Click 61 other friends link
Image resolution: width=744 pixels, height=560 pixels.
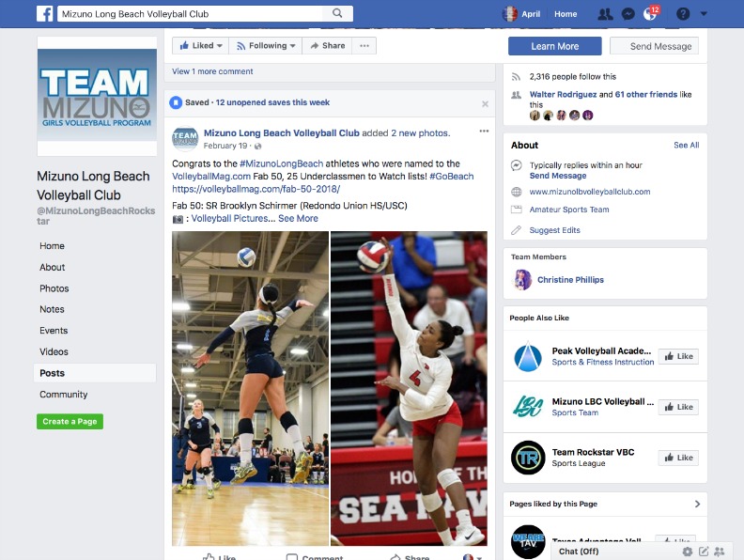click(x=645, y=95)
